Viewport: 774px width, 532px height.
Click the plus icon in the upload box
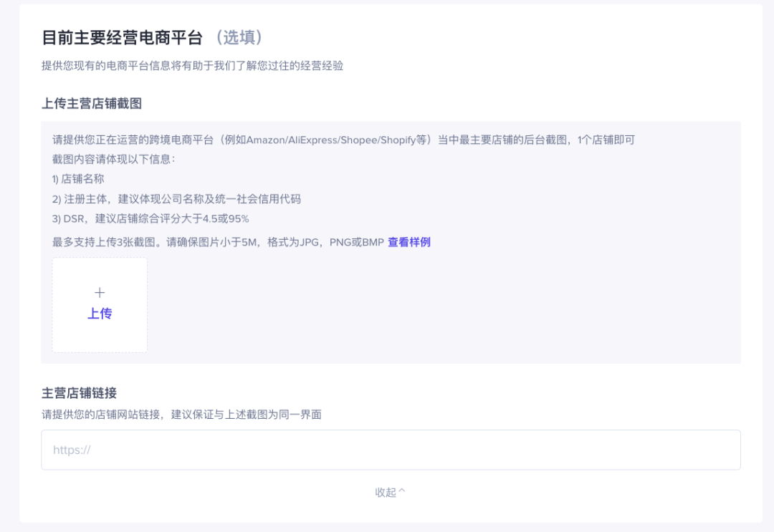pos(100,292)
